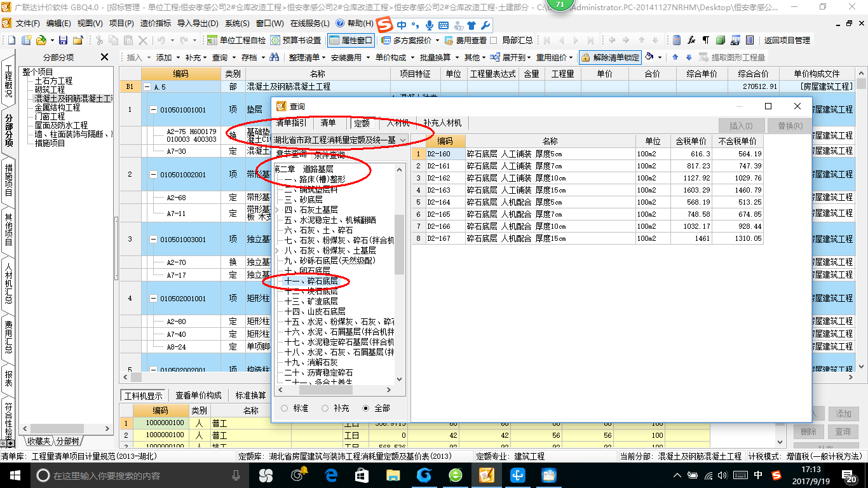
Task: Open the 补充 dropdown in toolbar
Action: [196, 57]
